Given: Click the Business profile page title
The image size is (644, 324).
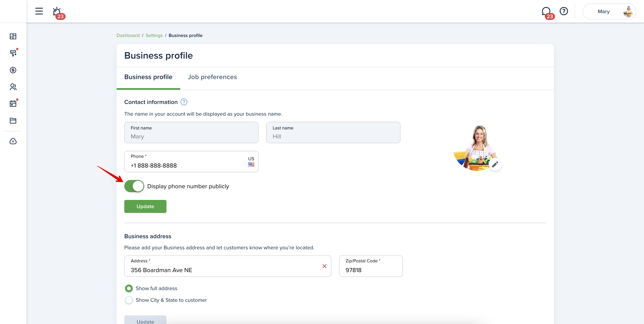Looking at the screenshot, I should [158, 56].
